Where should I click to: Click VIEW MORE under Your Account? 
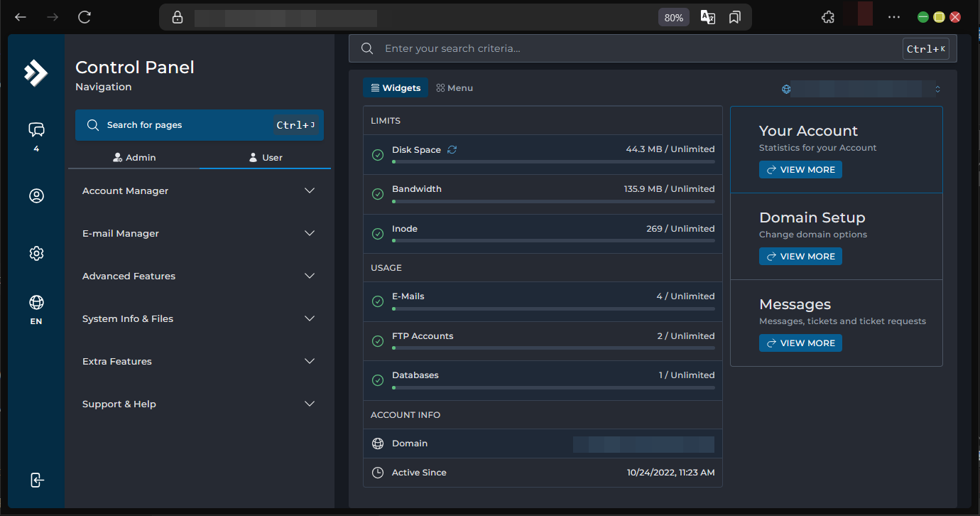[800, 170]
